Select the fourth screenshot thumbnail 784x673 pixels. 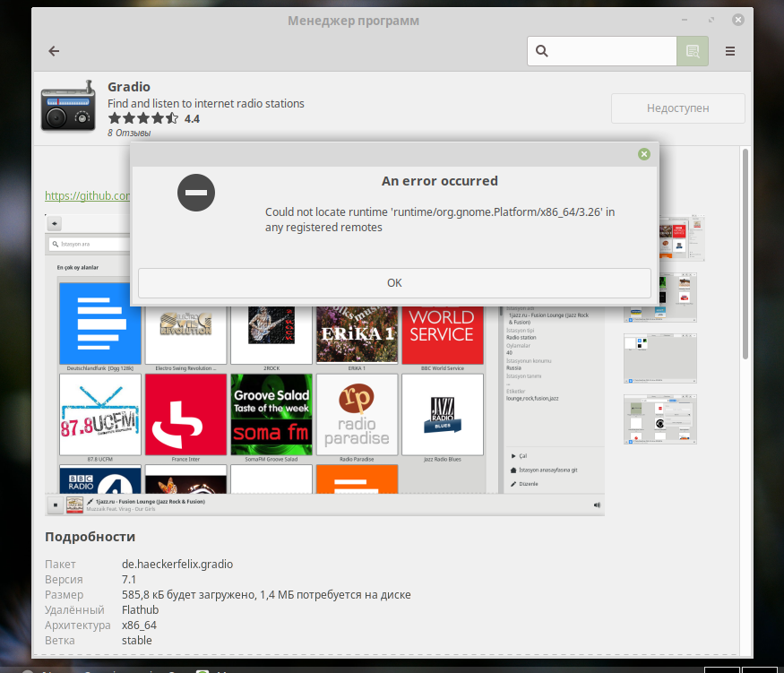[x=660, y=418]
